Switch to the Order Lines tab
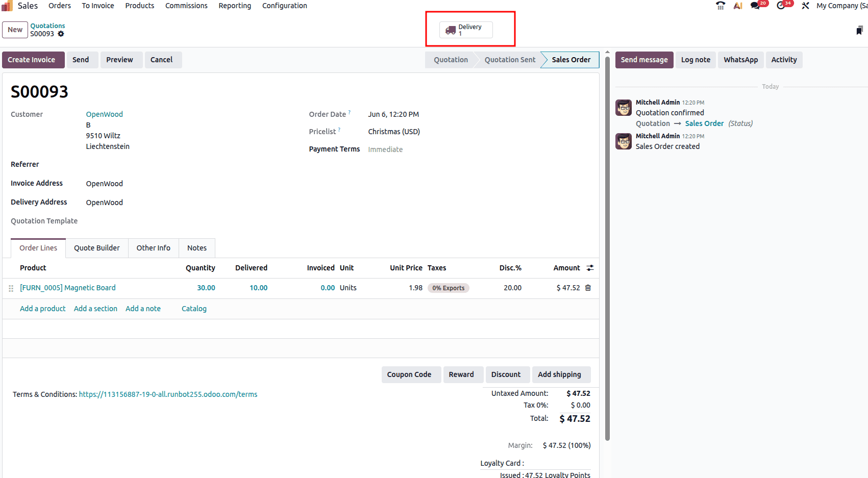 pos(38,248)
